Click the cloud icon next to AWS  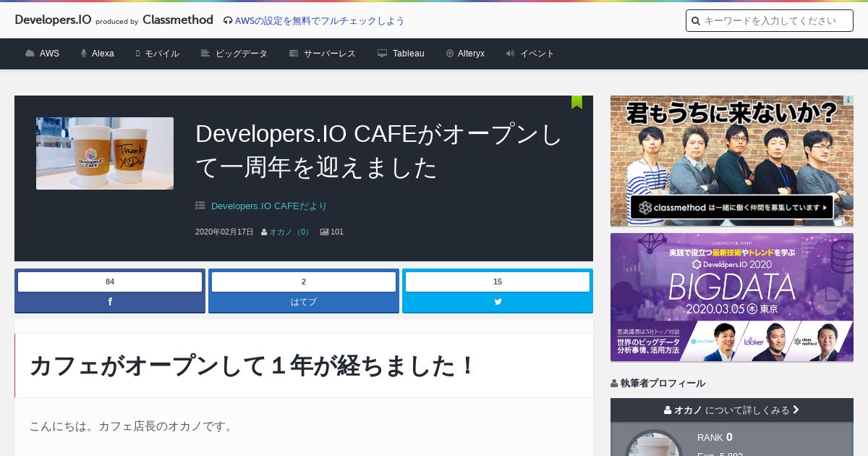pyautogui.click(x=30, y=54)
